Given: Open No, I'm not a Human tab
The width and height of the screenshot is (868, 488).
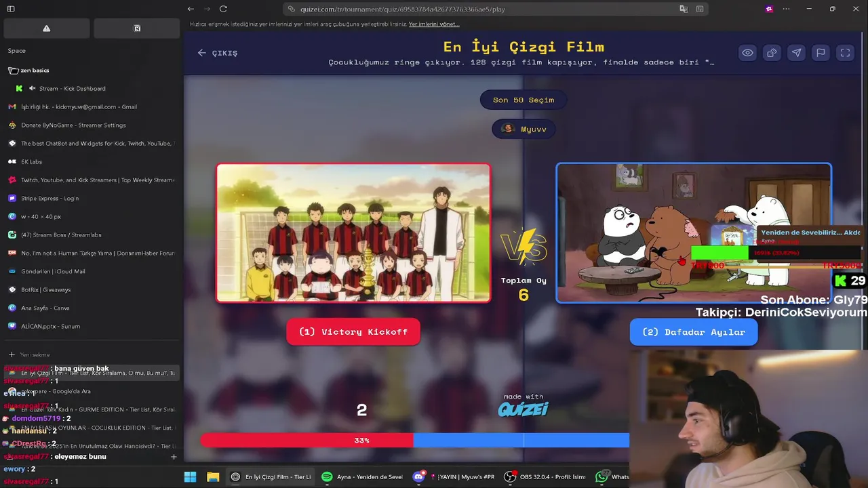Looking at the screenshot, I should 91,253.
